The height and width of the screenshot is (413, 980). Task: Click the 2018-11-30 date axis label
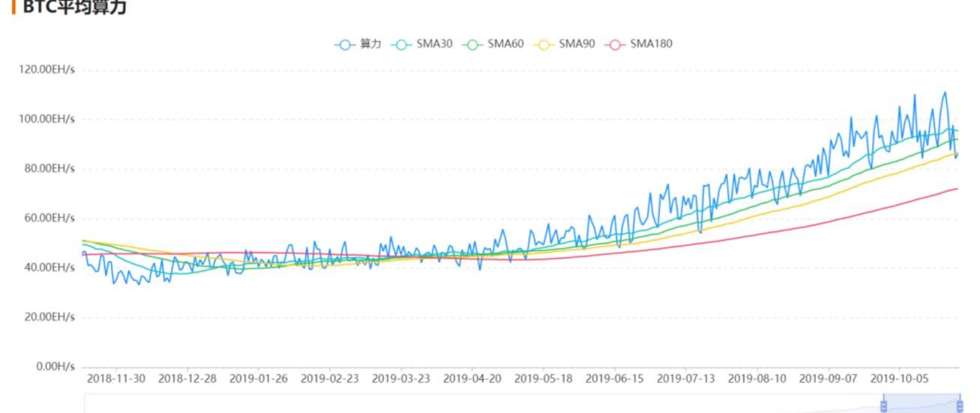pos(116,379)
